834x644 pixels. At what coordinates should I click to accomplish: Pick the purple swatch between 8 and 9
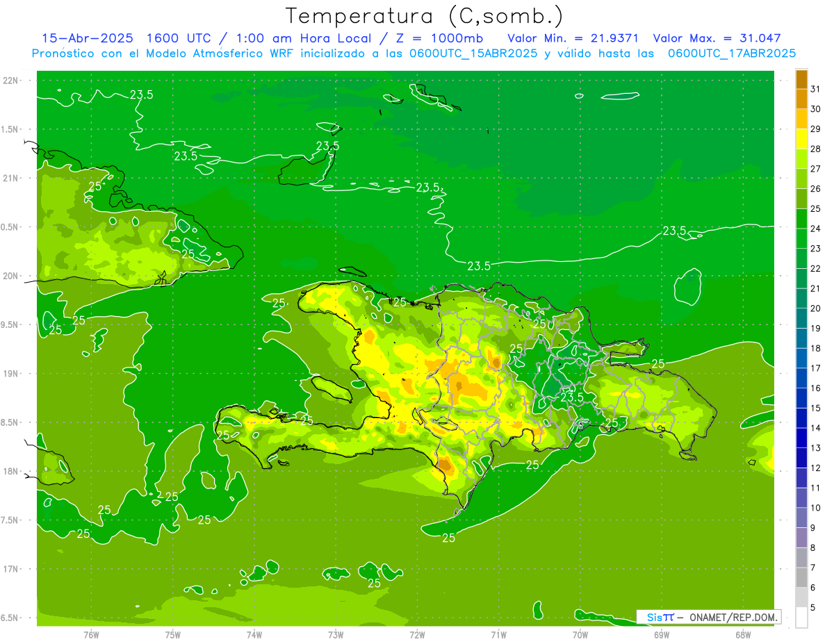[x=801, y=538]
